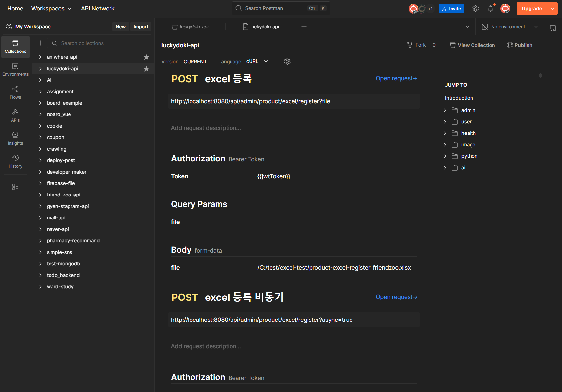
Task: Select the crawling collection
Action: [x=93, y=149]
